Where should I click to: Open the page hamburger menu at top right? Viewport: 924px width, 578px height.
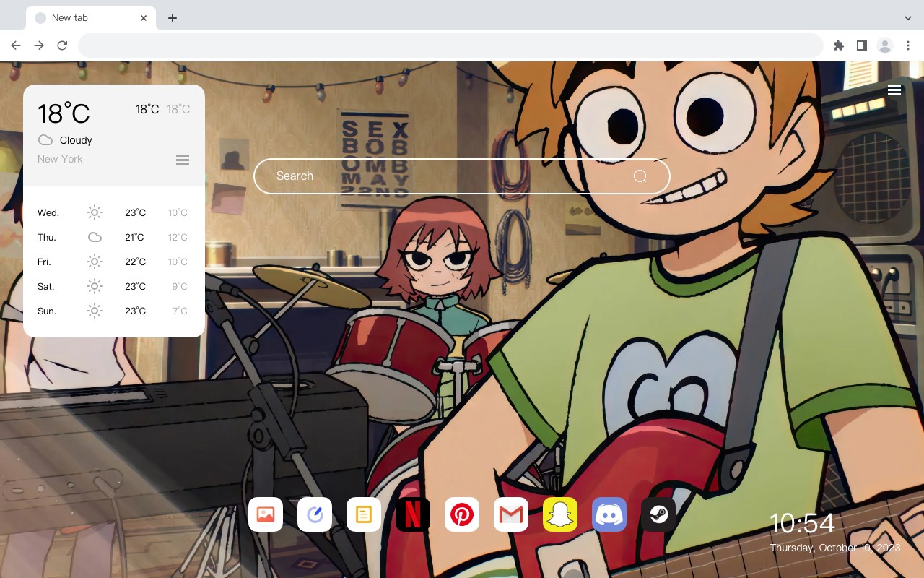pyautogui.click(x=894, y=90)
